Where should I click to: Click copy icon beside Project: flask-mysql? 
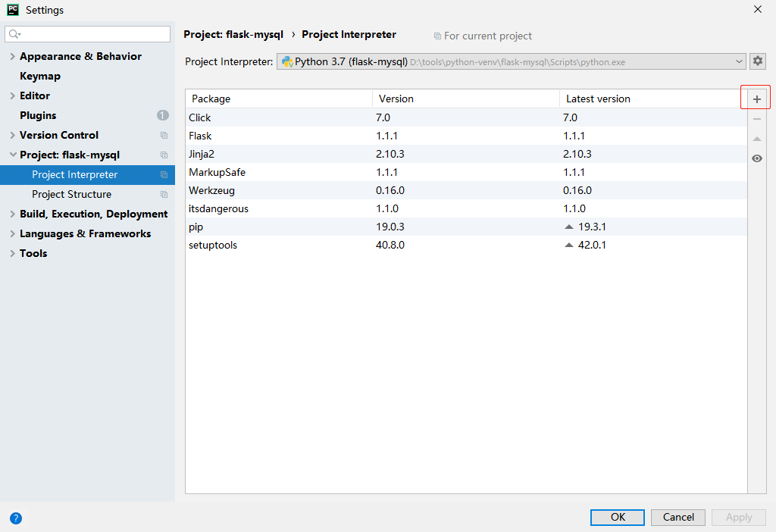click(164, 155)
